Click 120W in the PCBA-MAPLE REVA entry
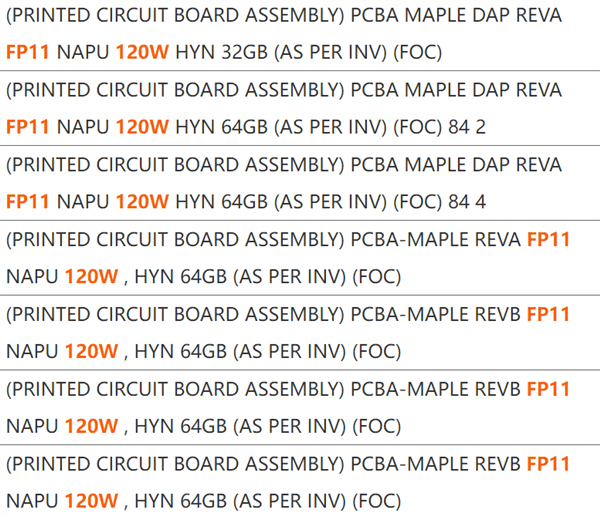 pos(91,276)
